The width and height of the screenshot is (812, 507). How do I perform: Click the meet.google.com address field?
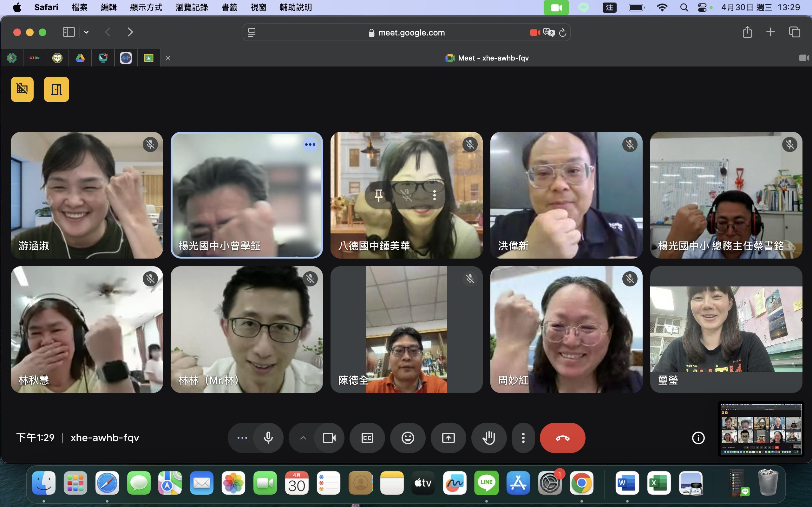click(x=411, y=33)
